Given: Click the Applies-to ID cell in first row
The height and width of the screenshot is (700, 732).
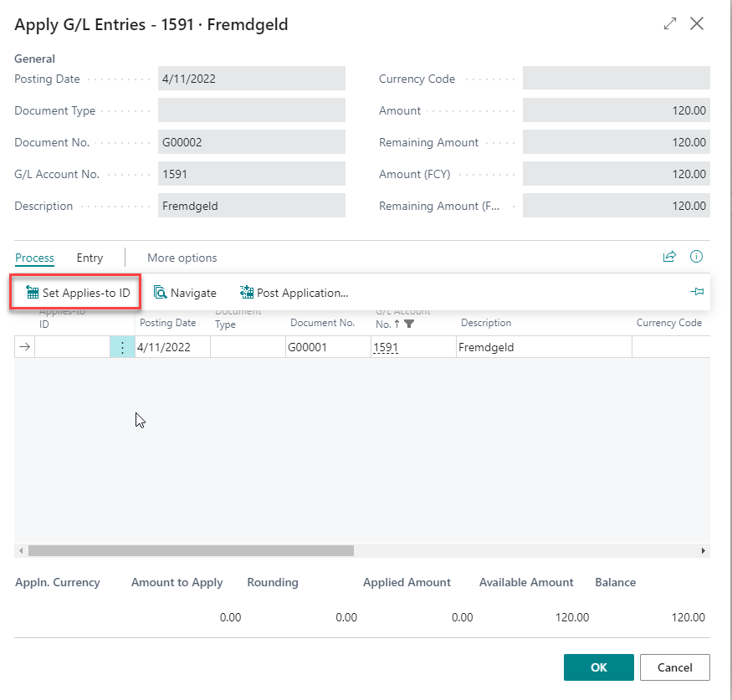Looking at the screenshot, I should point(72,347).
